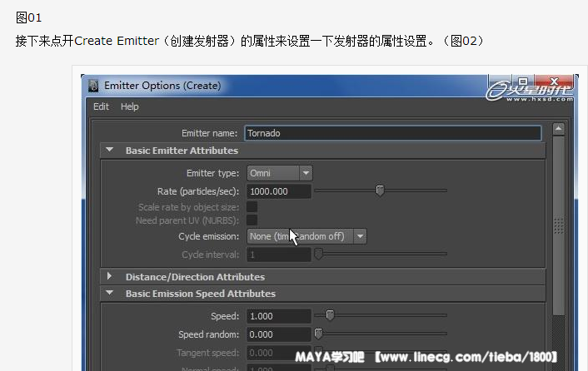Click the Cycle interval slider handle

pos(318,254)
